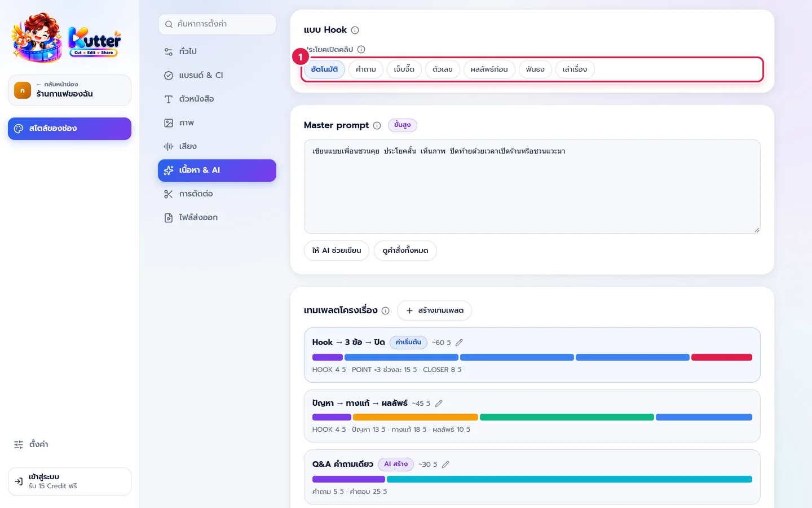Go to the เนื้อหา & AI section

coord(217,170)
